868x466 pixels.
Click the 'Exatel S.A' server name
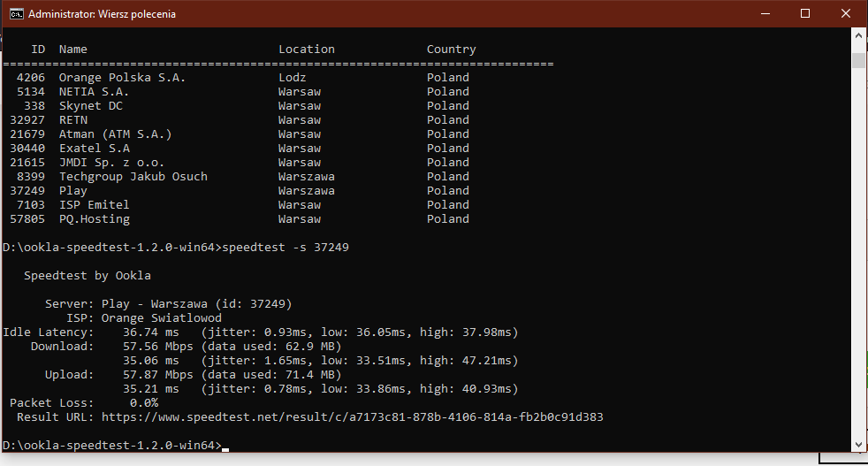[x=95, y=148]
